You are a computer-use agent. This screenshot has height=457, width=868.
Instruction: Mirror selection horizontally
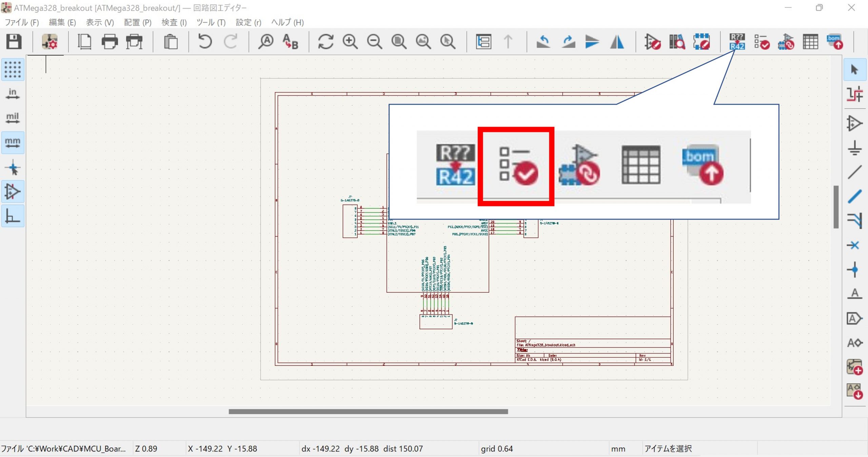pos(617,42)
